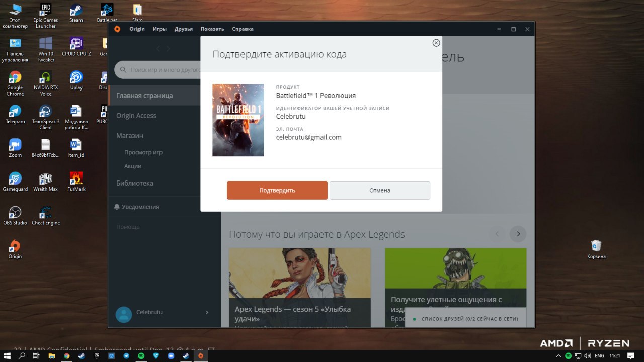The image size is (644, 362).
Task: Open Gameguard desktop icon
Action: 15,182
